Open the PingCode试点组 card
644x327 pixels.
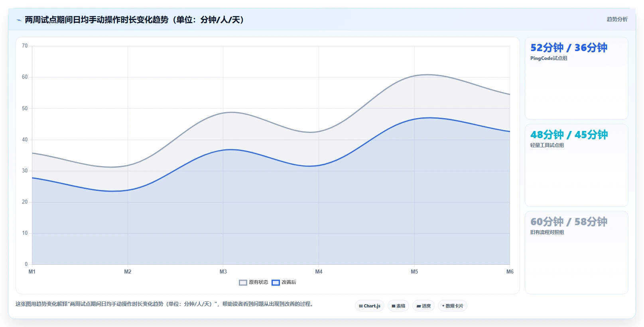click(576, 78)
